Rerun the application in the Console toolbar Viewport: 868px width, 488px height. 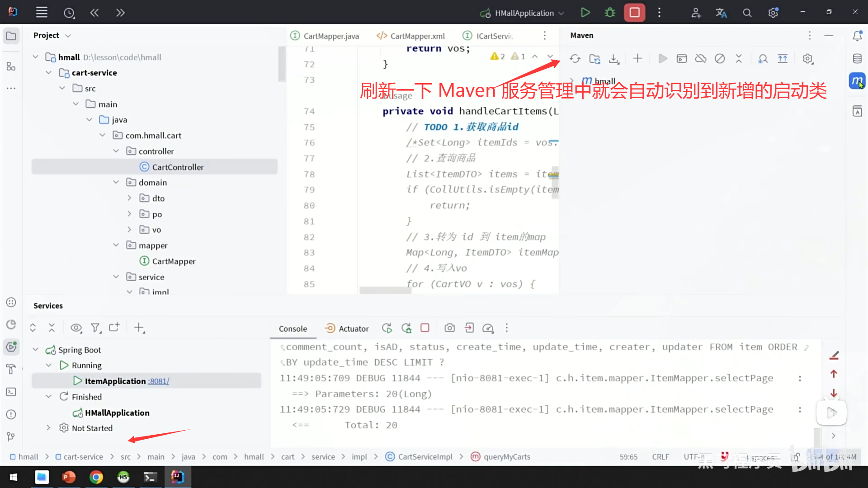point(387,328)
